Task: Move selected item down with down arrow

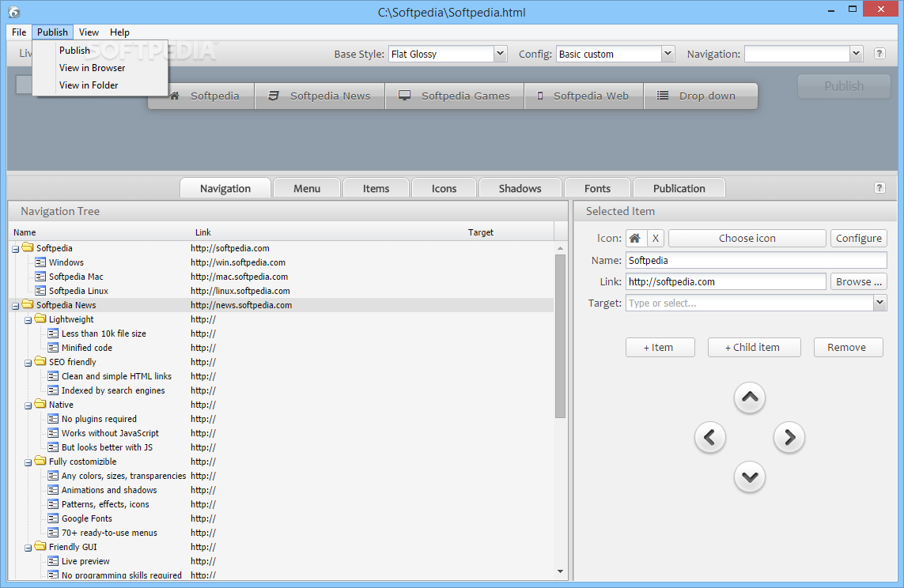Action: coord(750,477)
